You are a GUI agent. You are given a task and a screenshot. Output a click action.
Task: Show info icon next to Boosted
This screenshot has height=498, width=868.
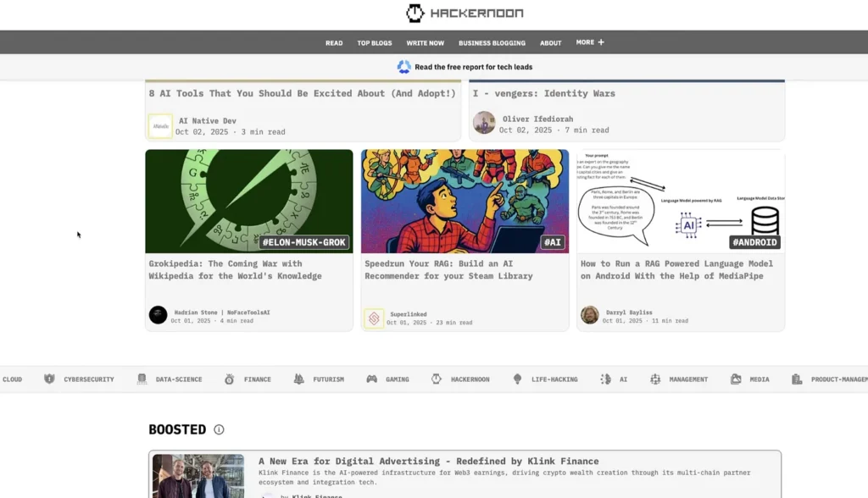[x=219, y=429]
